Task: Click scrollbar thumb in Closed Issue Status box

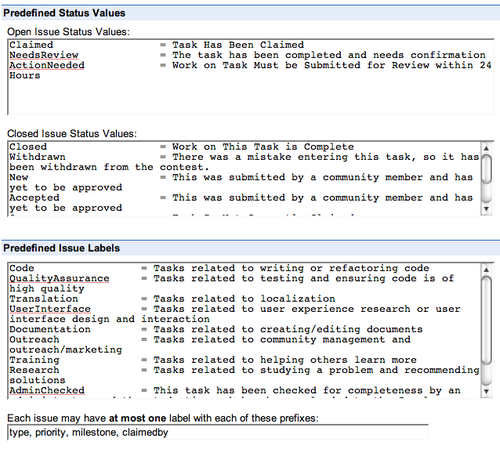Action: point(486,169)
